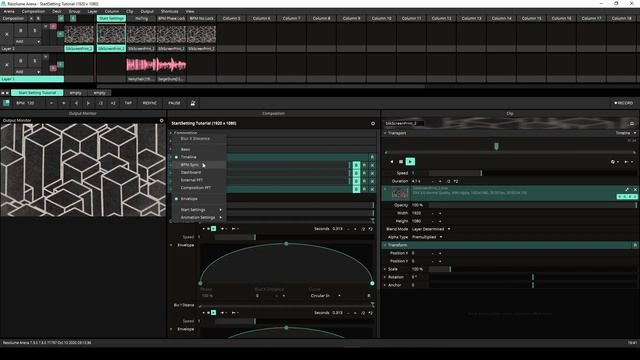Expand the Anchor parameter

(385, 285)
